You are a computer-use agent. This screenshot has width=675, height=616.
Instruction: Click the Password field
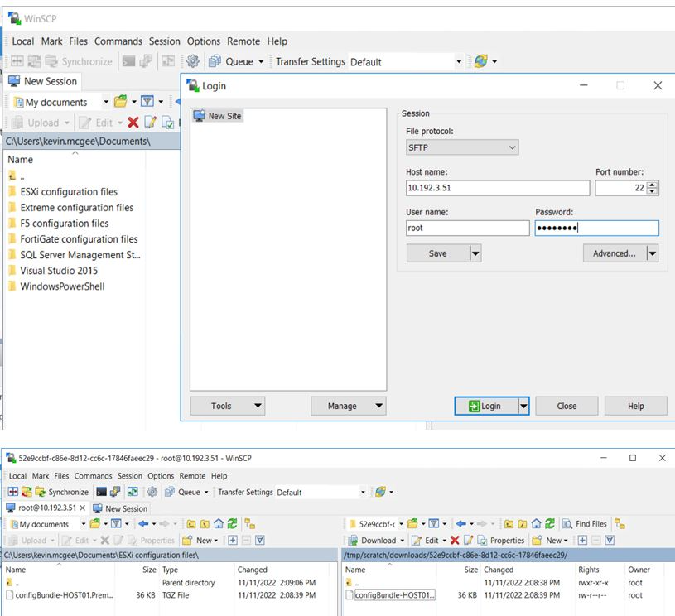596,228
